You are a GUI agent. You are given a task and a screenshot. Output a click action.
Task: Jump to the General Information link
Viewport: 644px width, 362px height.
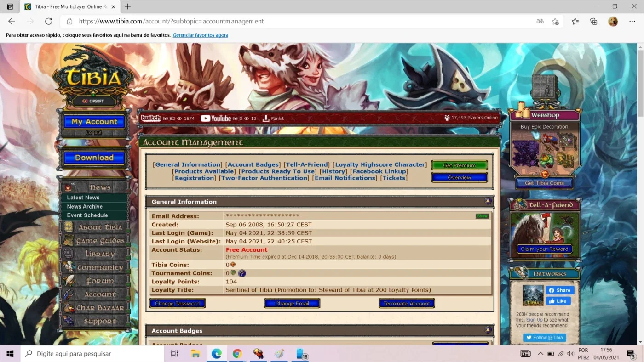[188, 164]
